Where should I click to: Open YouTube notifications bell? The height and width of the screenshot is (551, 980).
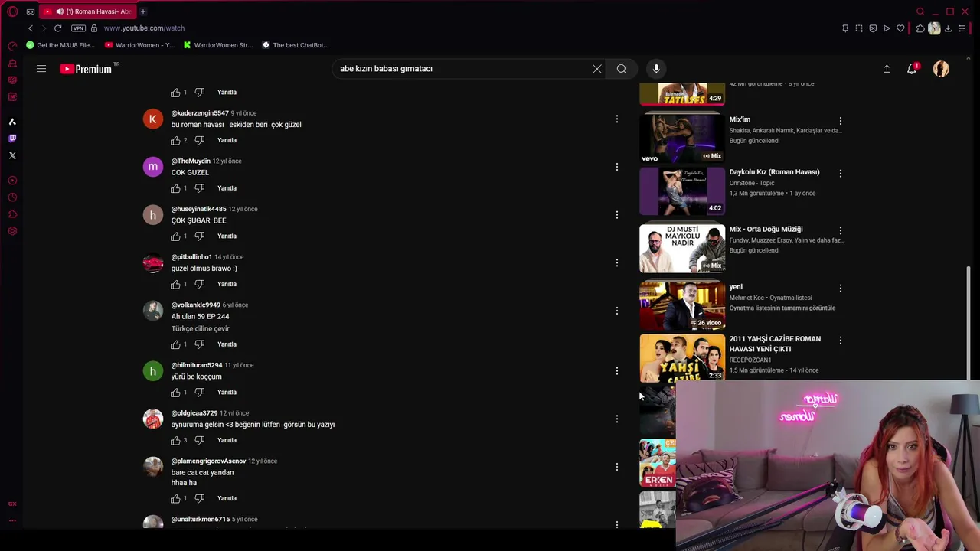pos(912,69)
